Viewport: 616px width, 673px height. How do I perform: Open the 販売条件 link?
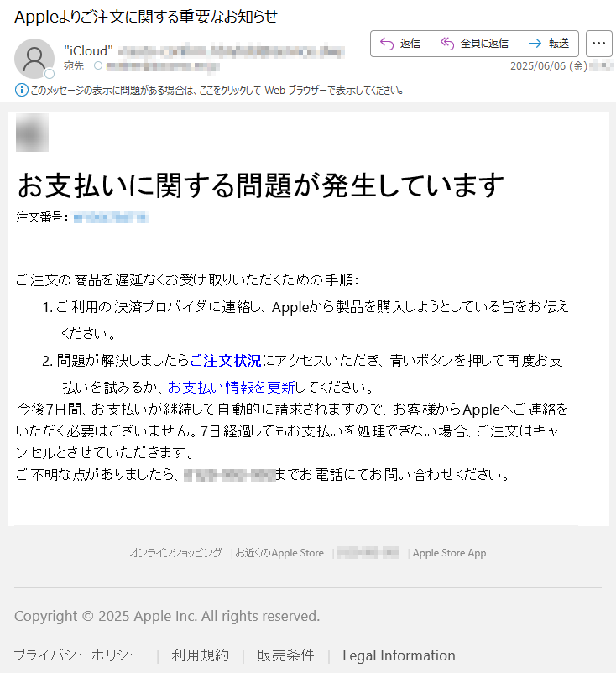coord(285,655)
